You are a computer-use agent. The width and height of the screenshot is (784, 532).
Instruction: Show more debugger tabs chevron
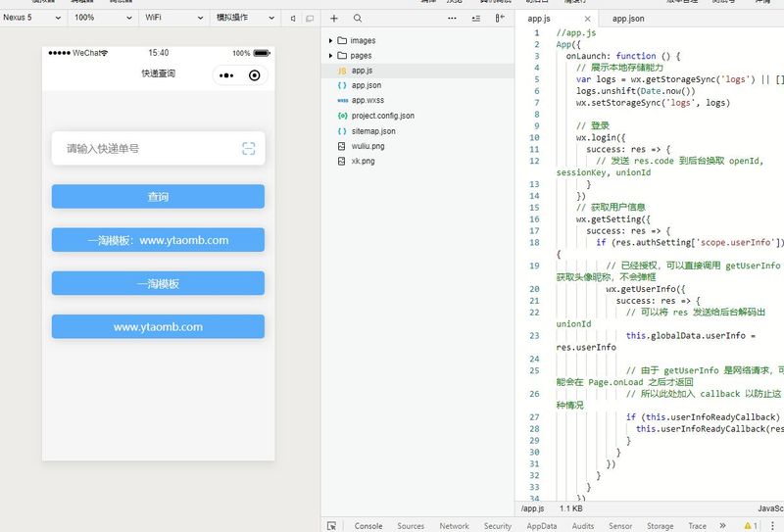point(722,525)
